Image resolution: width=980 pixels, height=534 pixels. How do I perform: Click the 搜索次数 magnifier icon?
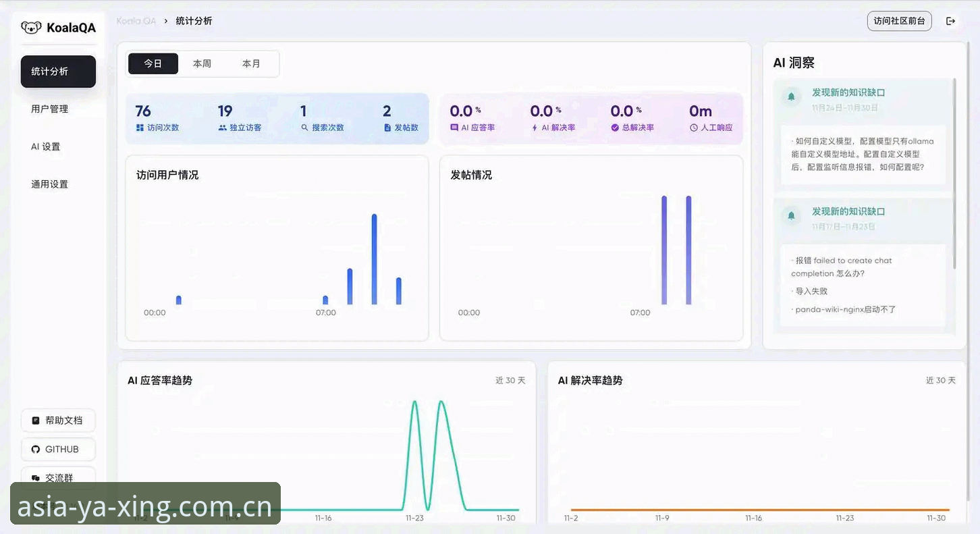(x=304, y=128)
